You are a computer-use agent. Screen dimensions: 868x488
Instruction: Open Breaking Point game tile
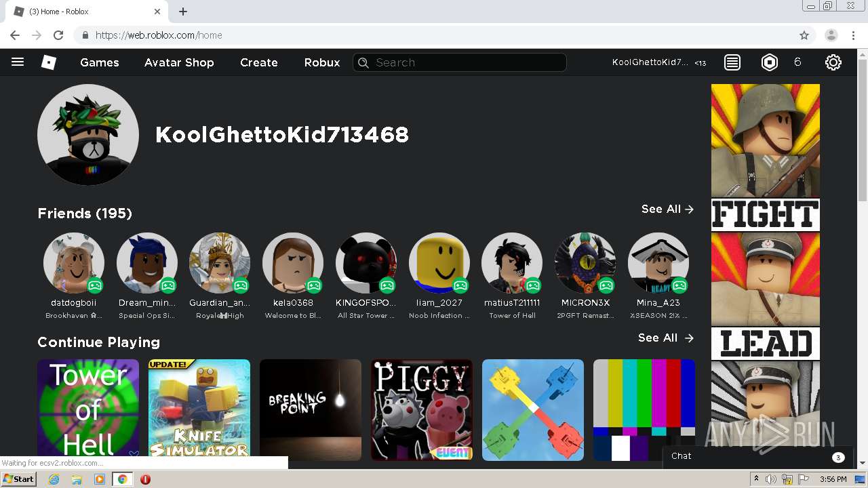click(x=311, y=410)
